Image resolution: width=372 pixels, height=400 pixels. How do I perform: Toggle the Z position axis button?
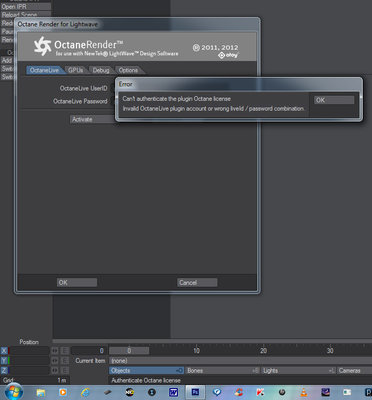[x=4, y=371]
